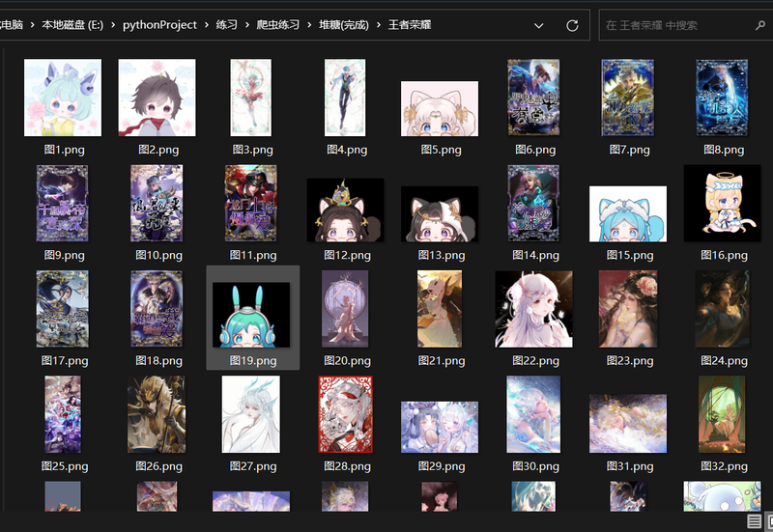
Task: Open address bar history dropdown
Action: pos(539,26)
